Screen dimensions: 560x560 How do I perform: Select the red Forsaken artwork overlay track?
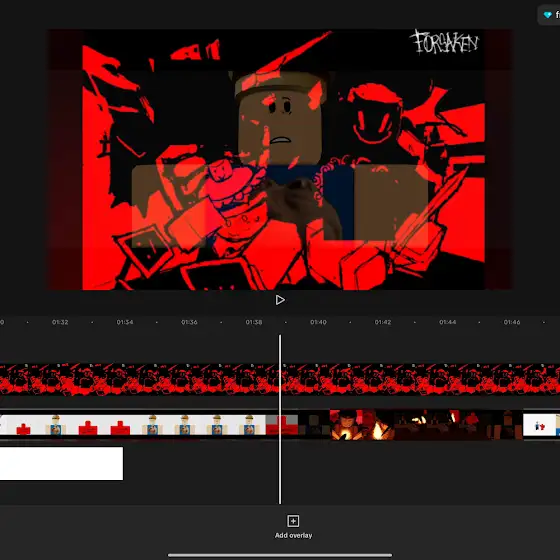pyautogui.click(x=280, y=379)
